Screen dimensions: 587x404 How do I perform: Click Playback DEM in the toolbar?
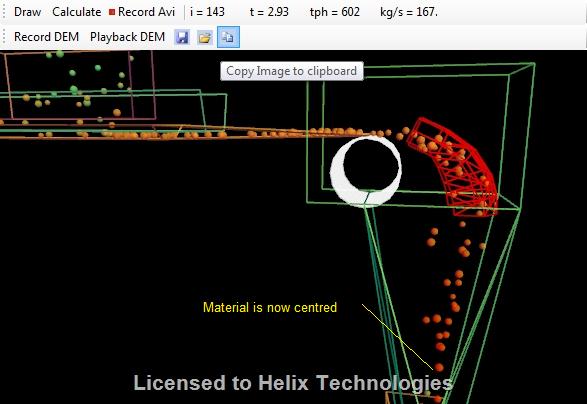[127, 37]
